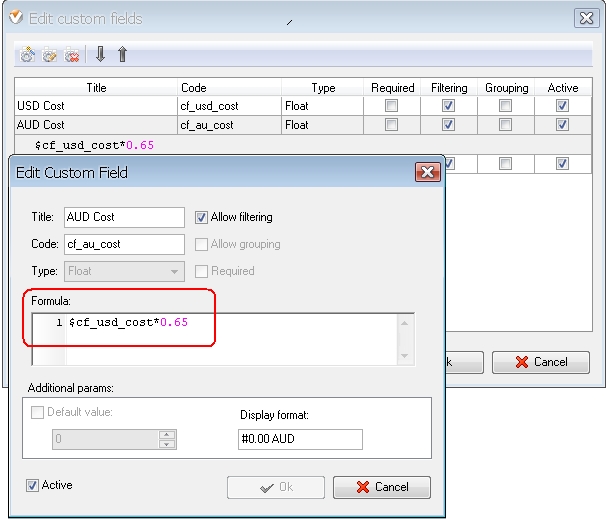The width and height of the screenshot is (610, 519).
Task: Enable the Required checkbox for USD Cost
Action: pyautogui.click(x=392, y=106)
